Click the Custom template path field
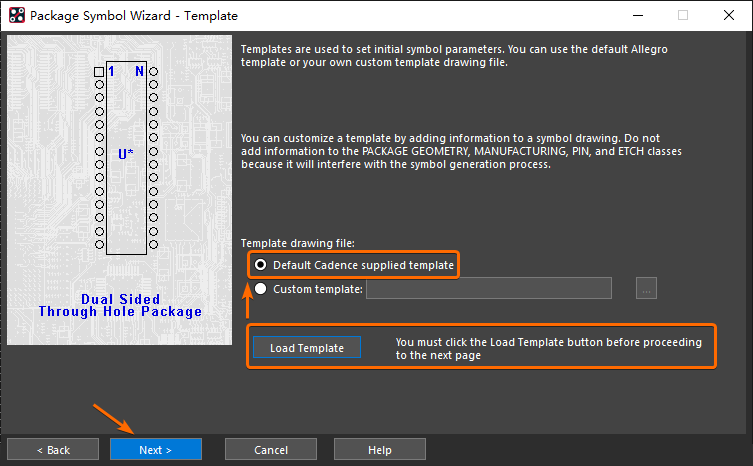The image size is (753, 466). click(489, 289)
